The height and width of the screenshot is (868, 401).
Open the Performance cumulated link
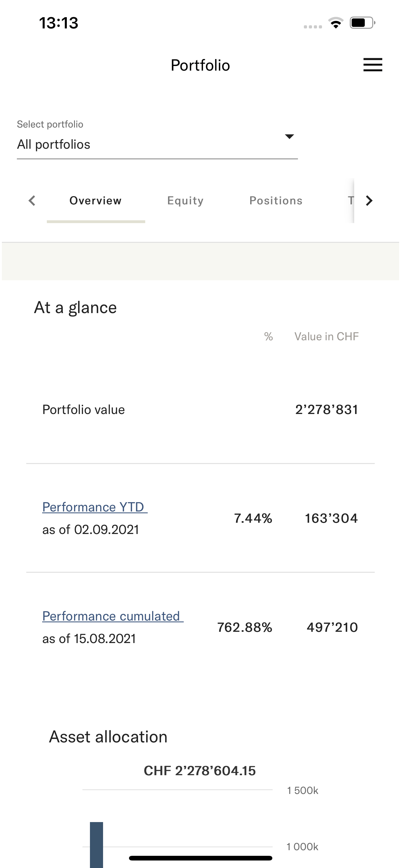(113, 616)
